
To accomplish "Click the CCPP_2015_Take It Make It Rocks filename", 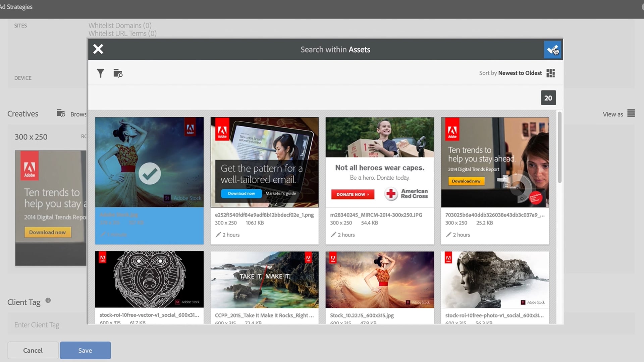I will (x=264, y=315).
